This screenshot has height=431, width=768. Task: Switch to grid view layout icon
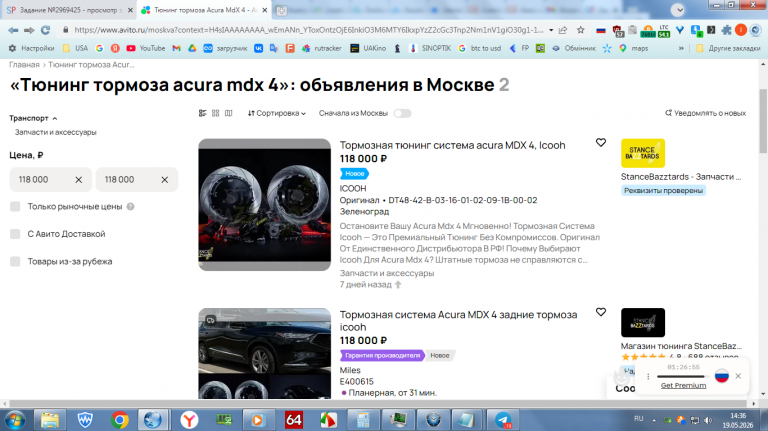click(216, 113)
